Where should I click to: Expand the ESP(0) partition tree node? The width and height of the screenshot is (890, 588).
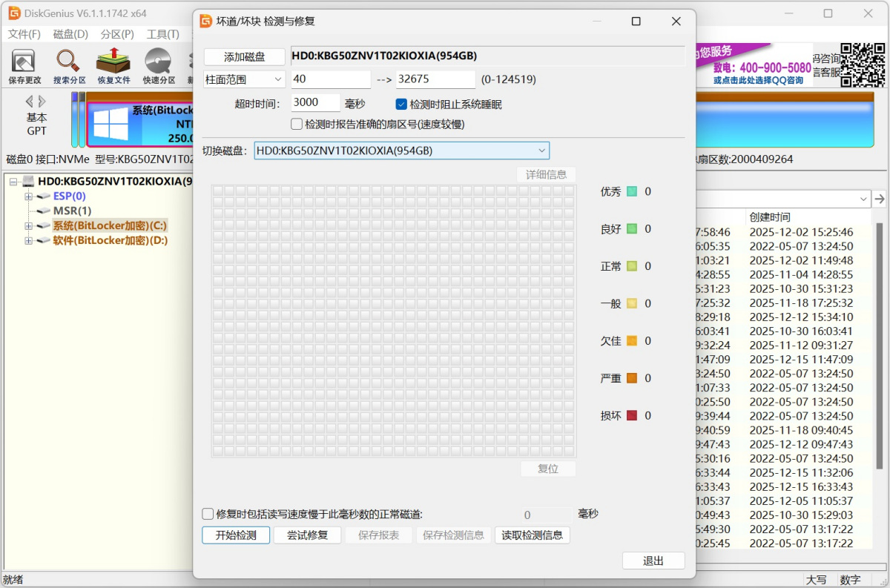pos(29,196)
